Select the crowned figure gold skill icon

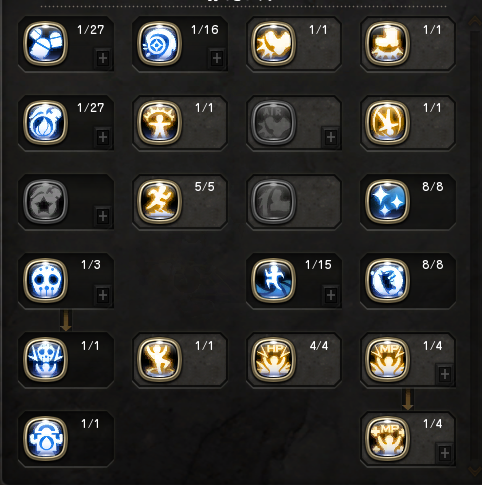coord(159,122)
